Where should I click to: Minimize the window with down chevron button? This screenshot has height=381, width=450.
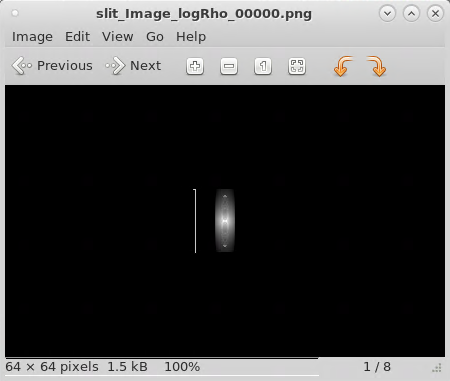pyautogui.click(x=387, y=14)
